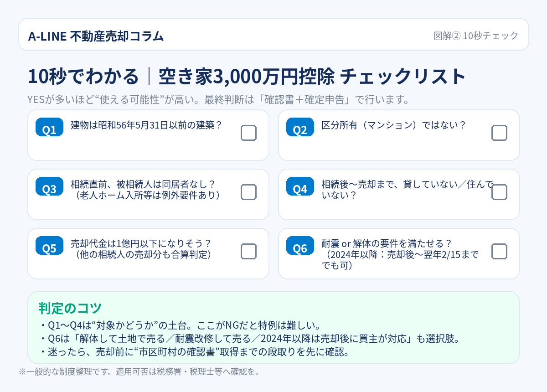Click the blue Q6 badge

pyautogui.click(x=300, y=246)
